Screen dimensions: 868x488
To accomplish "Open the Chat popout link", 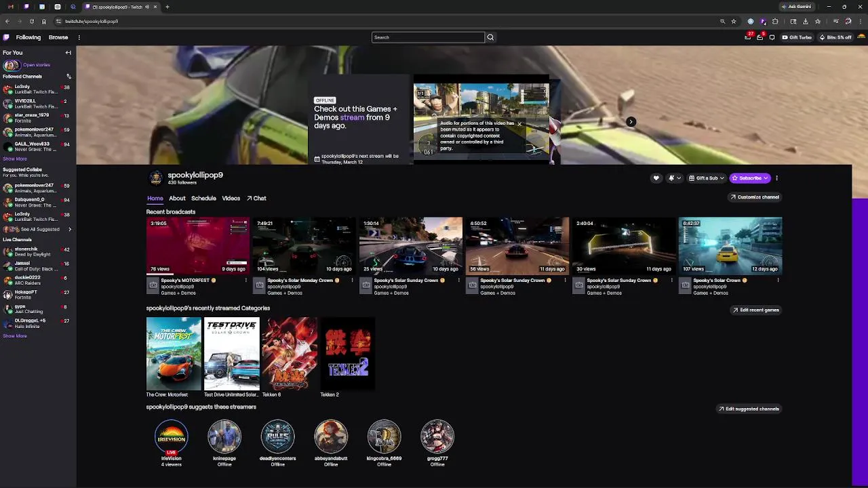I will coord(256,198).
